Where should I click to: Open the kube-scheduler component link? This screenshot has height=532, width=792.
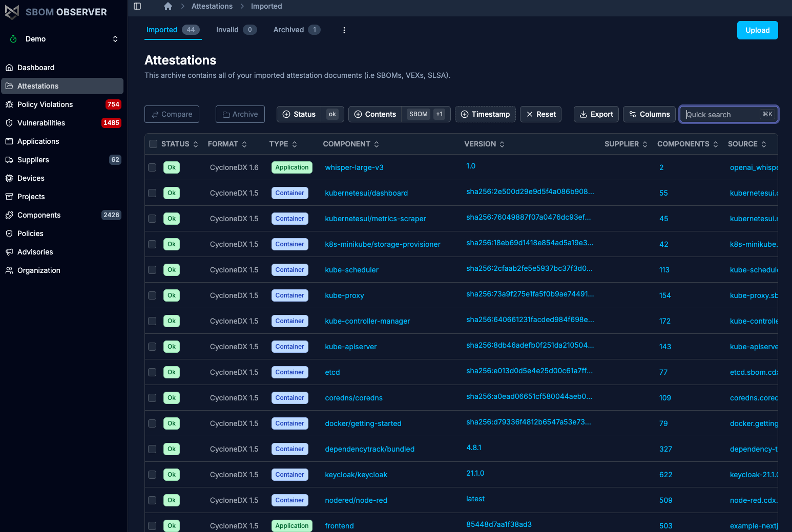pyautogui.click(x=351, y=270)
